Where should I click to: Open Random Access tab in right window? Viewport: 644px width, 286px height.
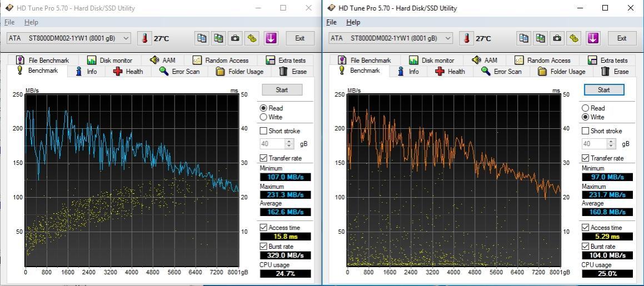[543, 61]
